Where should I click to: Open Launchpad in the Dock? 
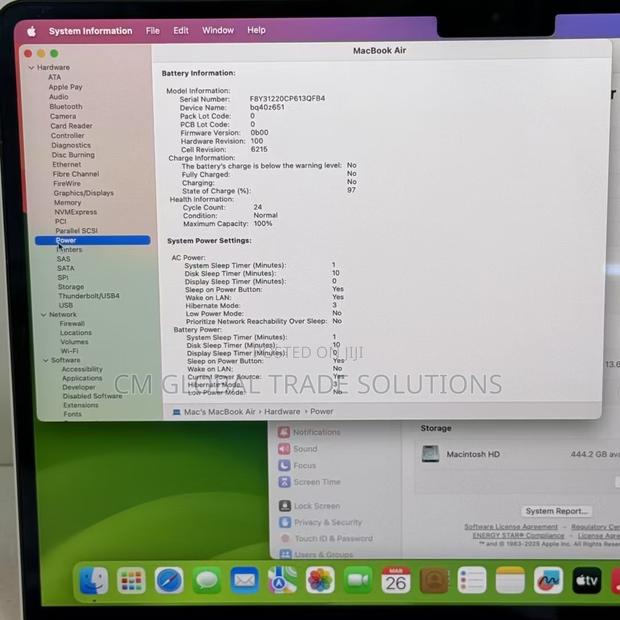click(131, 580)
